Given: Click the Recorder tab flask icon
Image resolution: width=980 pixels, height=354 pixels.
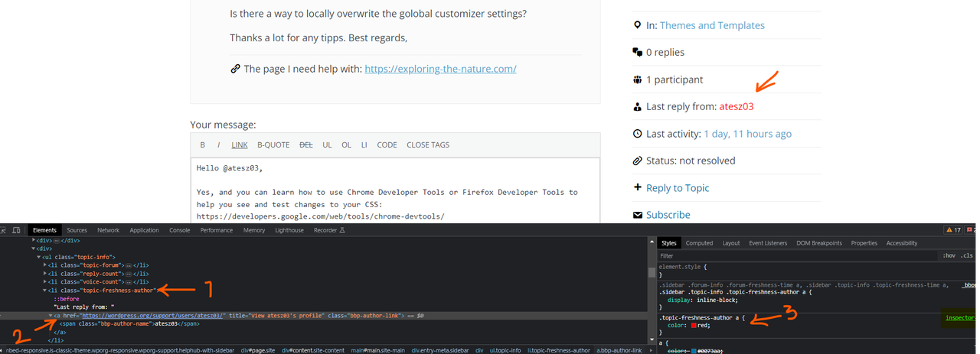Looking at the screenshot, I should pos(342,230).
